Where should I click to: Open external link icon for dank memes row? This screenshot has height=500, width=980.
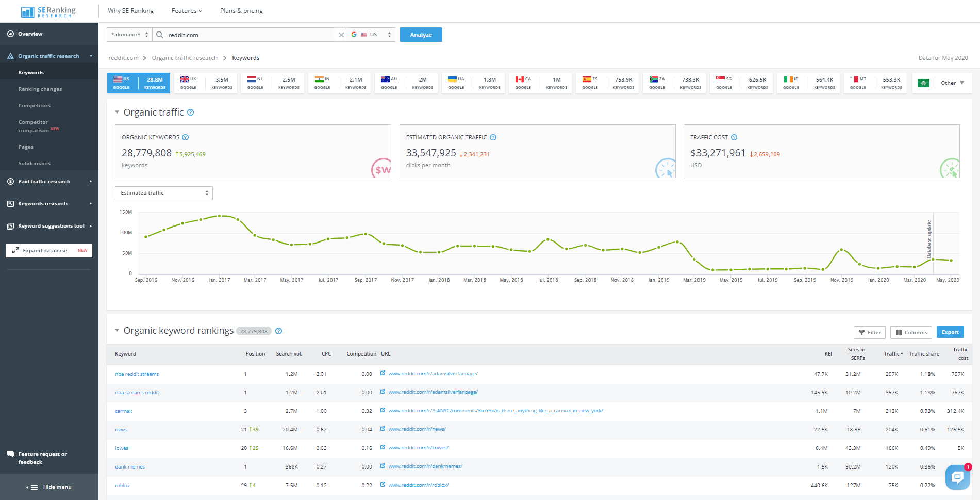pos(383,466)
